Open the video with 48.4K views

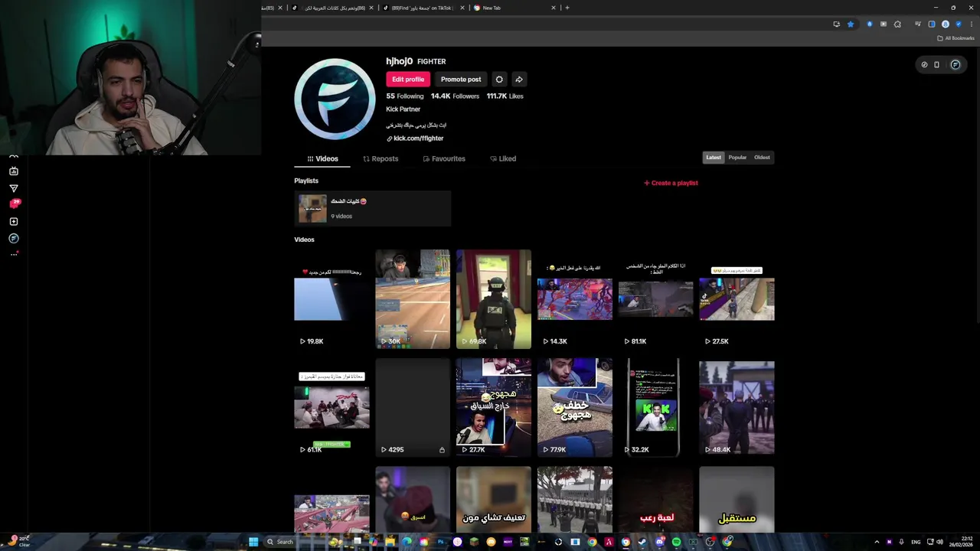tap(737, 408)
